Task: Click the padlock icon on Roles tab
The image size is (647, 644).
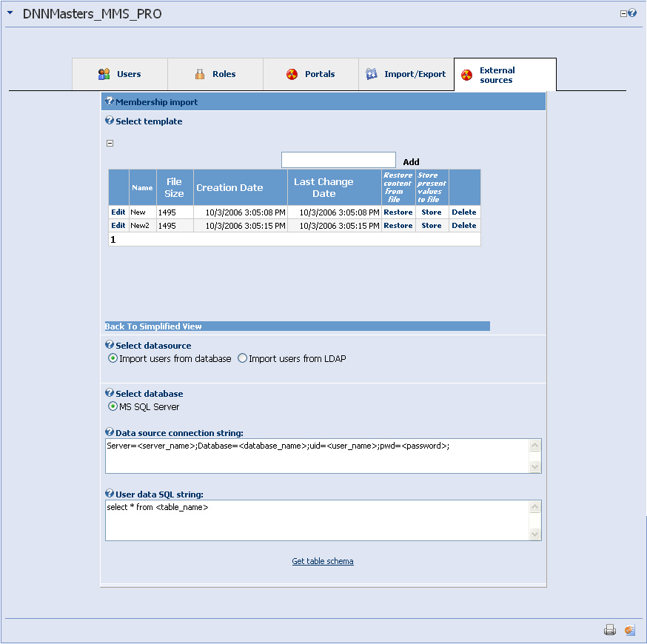Action: [198, 74]
